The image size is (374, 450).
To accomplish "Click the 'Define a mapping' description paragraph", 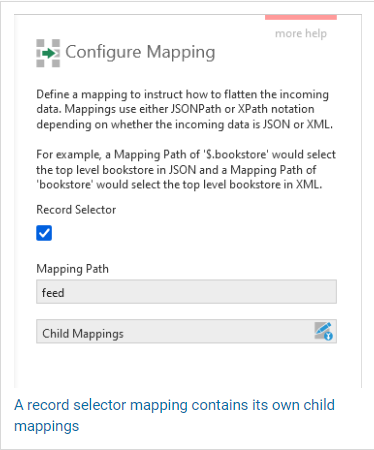I will point(184,109).
